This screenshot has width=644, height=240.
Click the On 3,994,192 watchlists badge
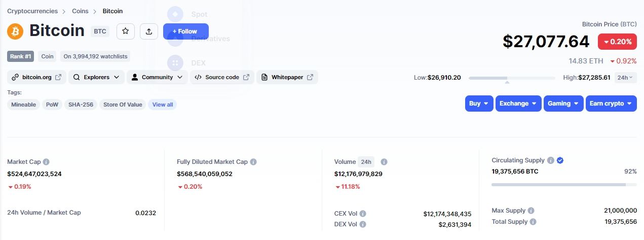[x=96, y=56]
